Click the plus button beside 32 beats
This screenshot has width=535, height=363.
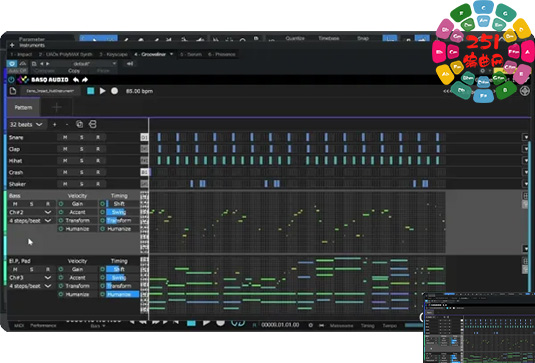pyautogui.click(x=55, y=125)
